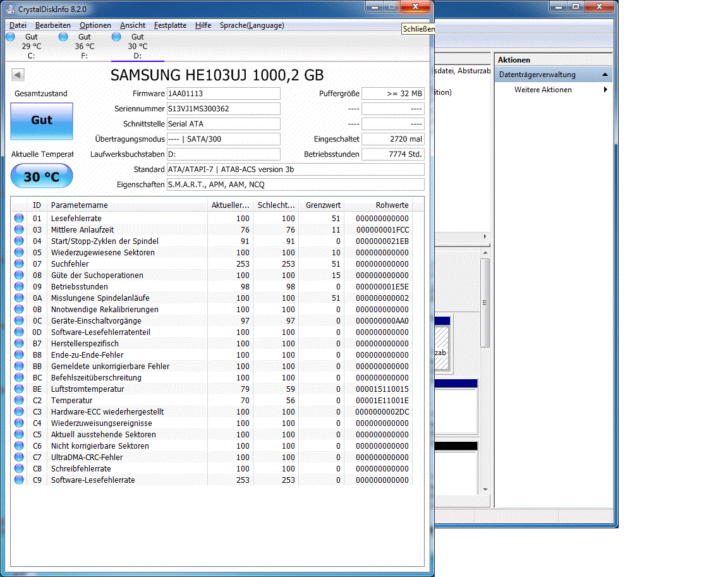Screen dimensions: 728x577
Task: Click raw value 00001E11001E of Temperatur
Action: [382, 400]
